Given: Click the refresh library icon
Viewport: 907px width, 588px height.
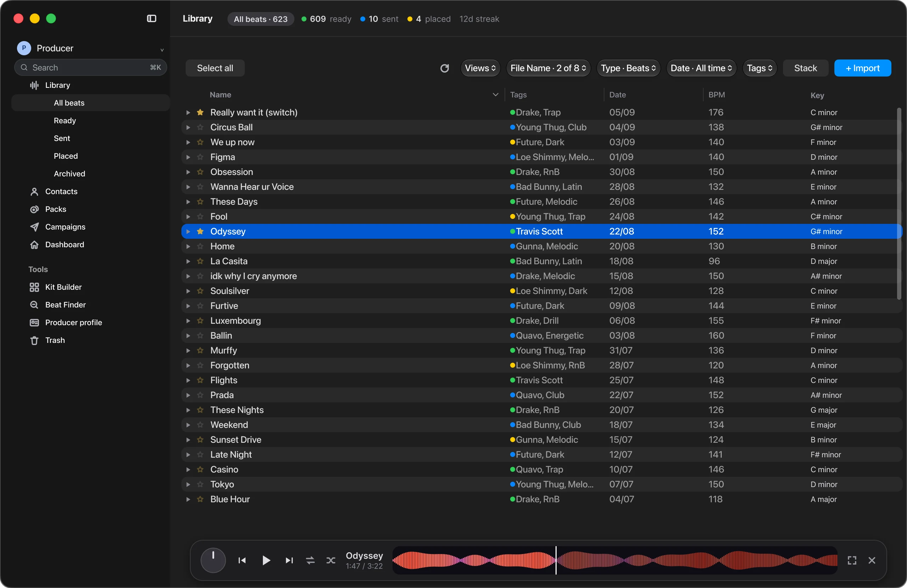Looking at the screenshot, I should [444, 68].
